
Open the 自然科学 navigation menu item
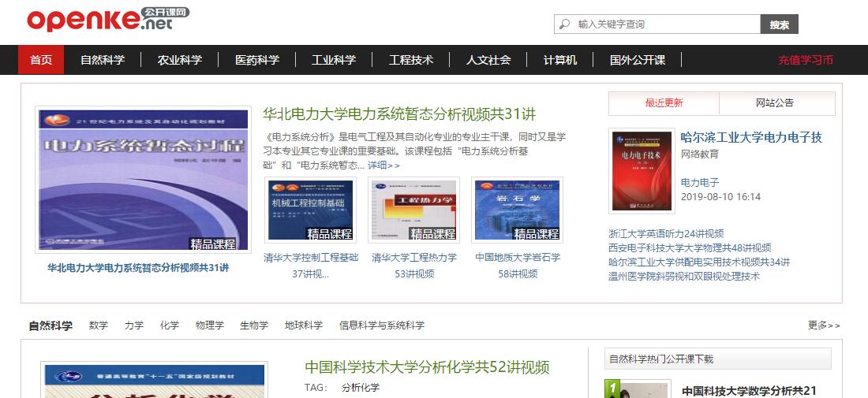[x=103, y=60]
